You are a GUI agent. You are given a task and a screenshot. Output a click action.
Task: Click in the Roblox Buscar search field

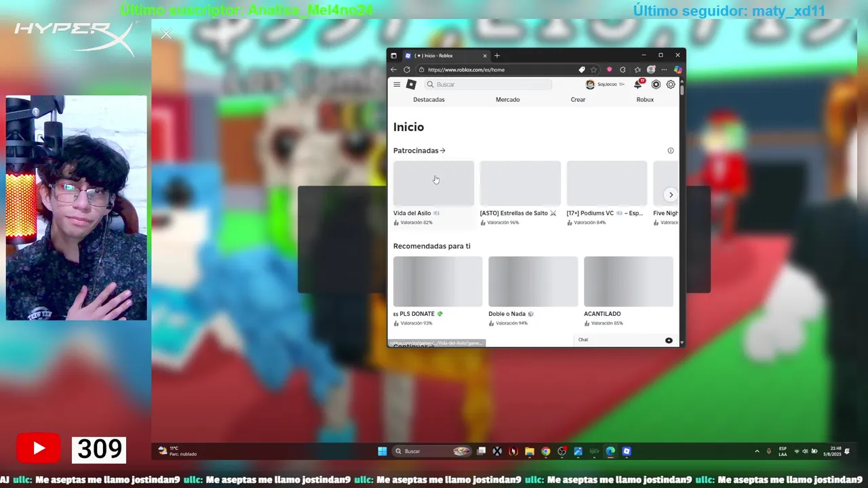click(x=488, y=85)
